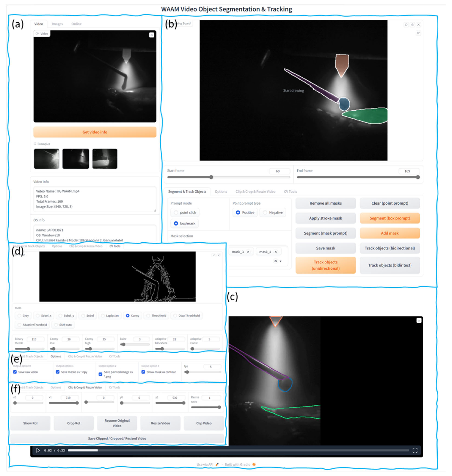
Task: Expand the mask selection dropdown arrow
Action: [280, 261]
